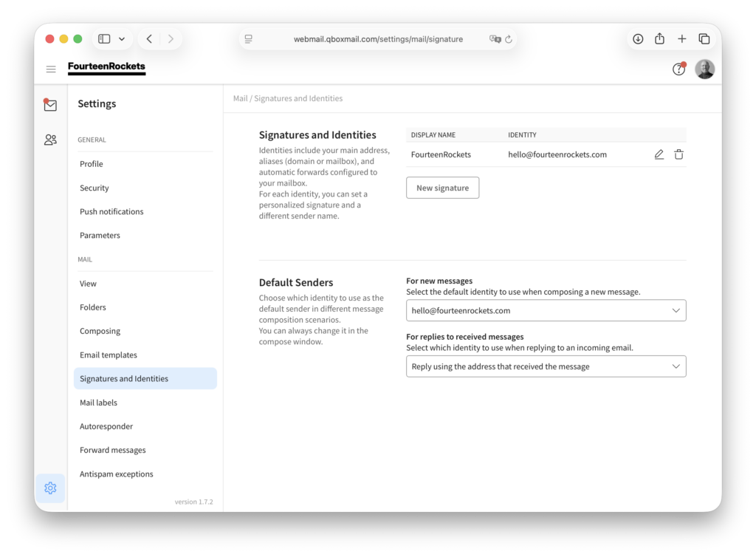Open the help question mark icon
This screenshot has width=756, height=557.
[679, 69]
